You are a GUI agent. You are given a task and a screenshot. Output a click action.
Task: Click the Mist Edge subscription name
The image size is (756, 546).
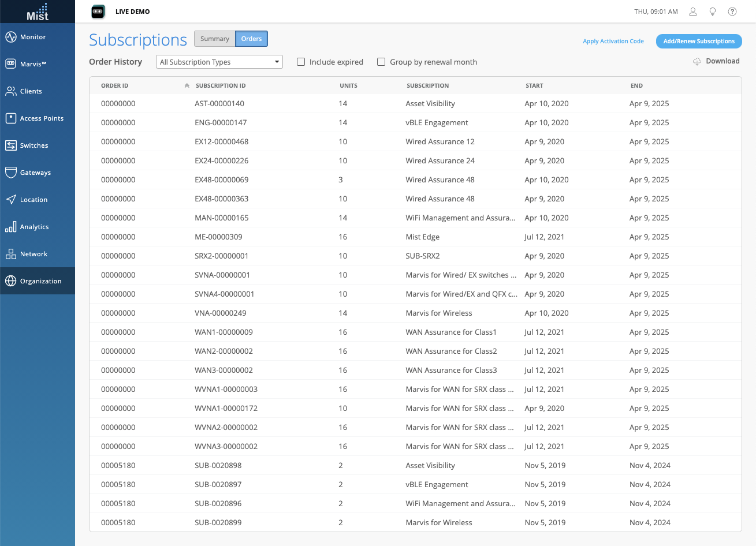click(423, 237)
